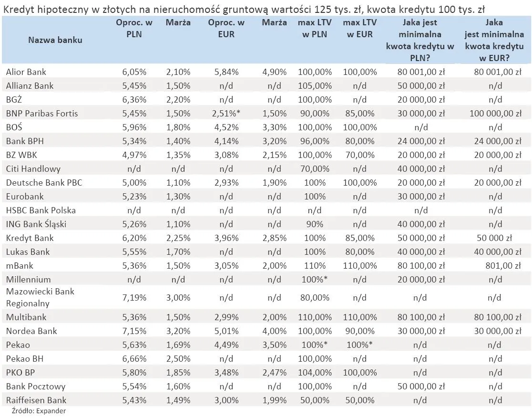
Task: Select the Mazowiecki Bank Regionalny name cell
Action: [40, 297]
